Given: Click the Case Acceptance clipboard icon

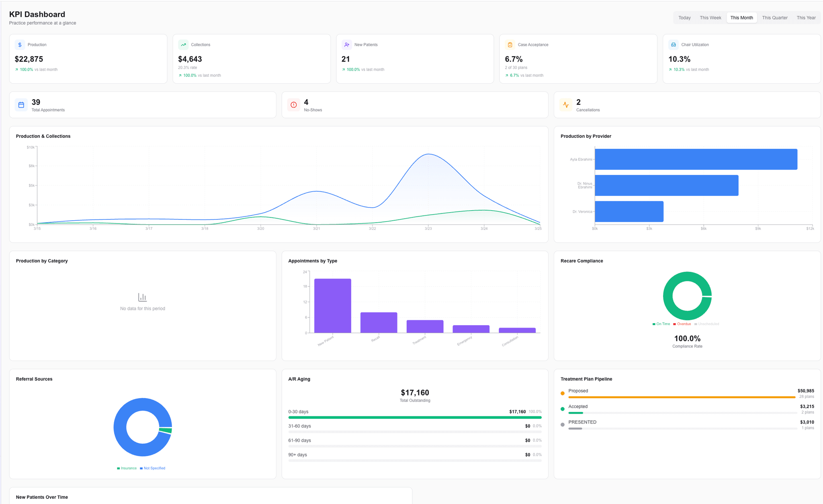Looking at the screenshot, I should point(510,45).
